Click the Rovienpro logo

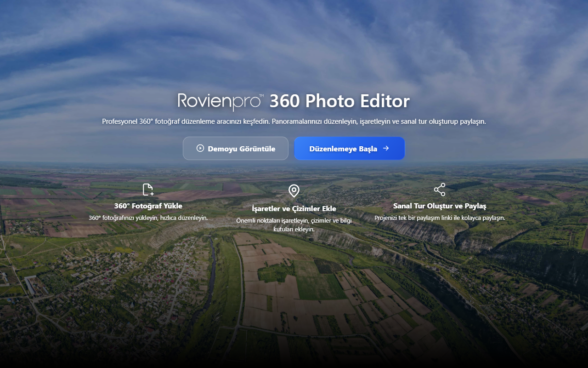pos(221,101)
